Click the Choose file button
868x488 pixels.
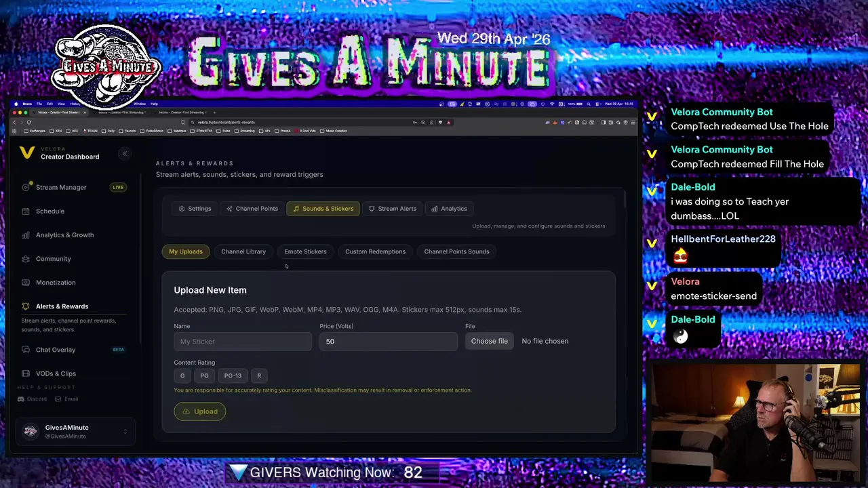490,341
